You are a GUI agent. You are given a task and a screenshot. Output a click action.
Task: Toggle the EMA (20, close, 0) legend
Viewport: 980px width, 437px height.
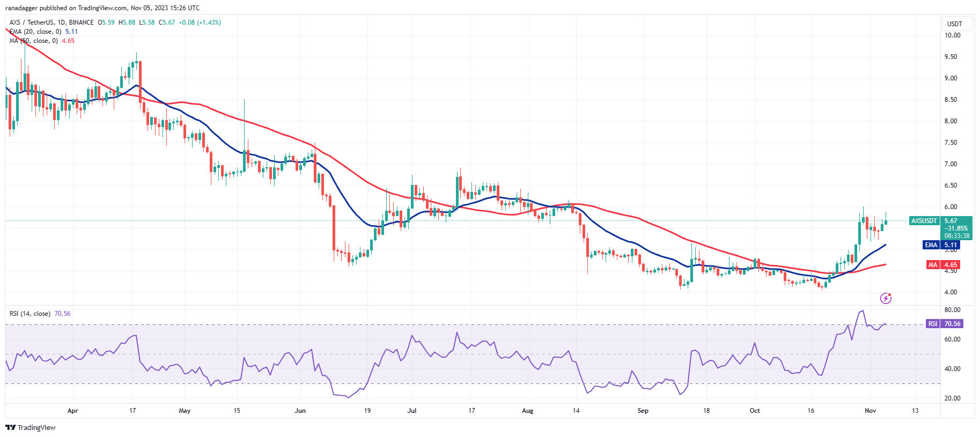35,32
